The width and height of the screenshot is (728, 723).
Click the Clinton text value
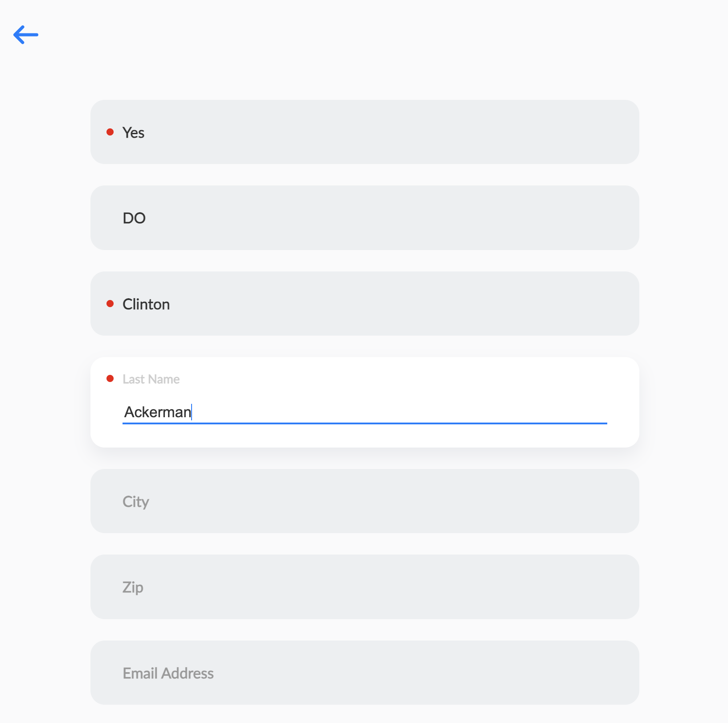pos(146,304)
